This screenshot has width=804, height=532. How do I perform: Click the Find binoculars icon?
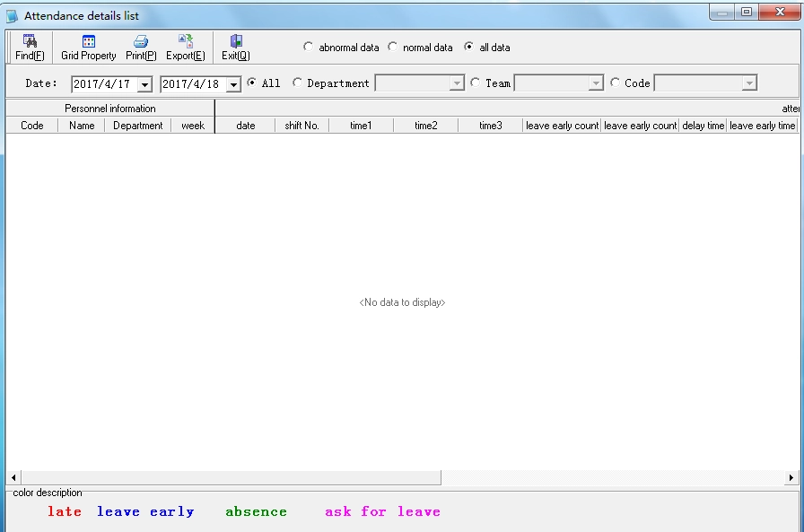coord(30,41)
